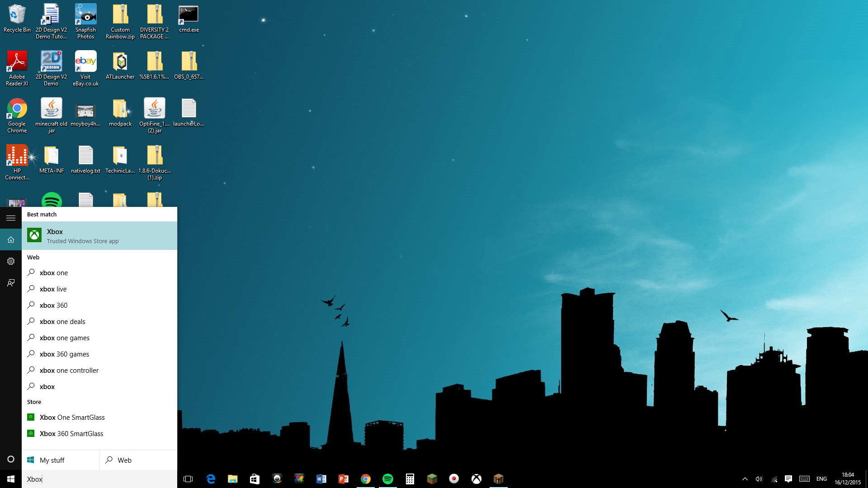The height and width of the screenshot is (488, 868).
Task: Select the DIVERSITY 2 PACKAGE zip folder
Action: click(155, 22)
